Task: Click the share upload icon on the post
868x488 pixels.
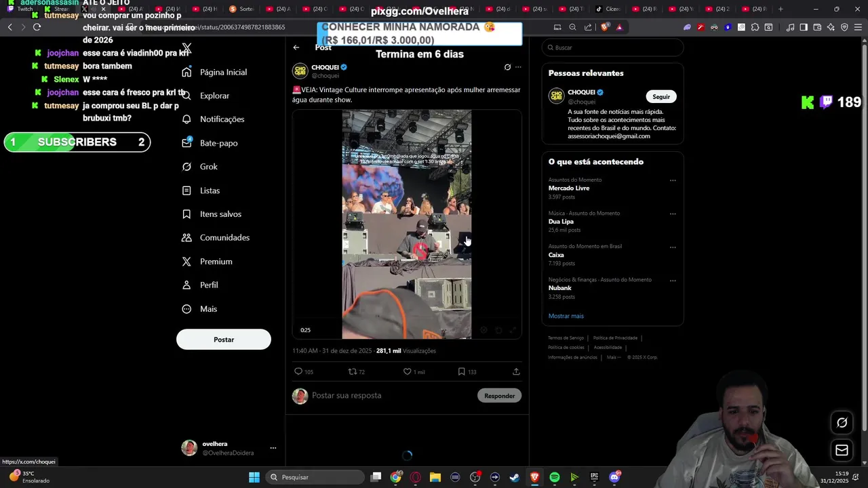Action: [516, 371]
